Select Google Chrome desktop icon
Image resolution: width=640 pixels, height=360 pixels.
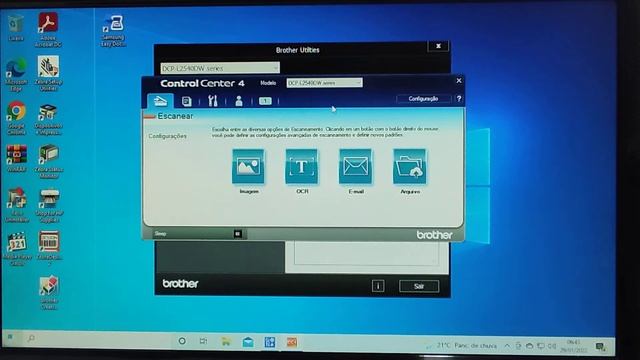(16, 118)
